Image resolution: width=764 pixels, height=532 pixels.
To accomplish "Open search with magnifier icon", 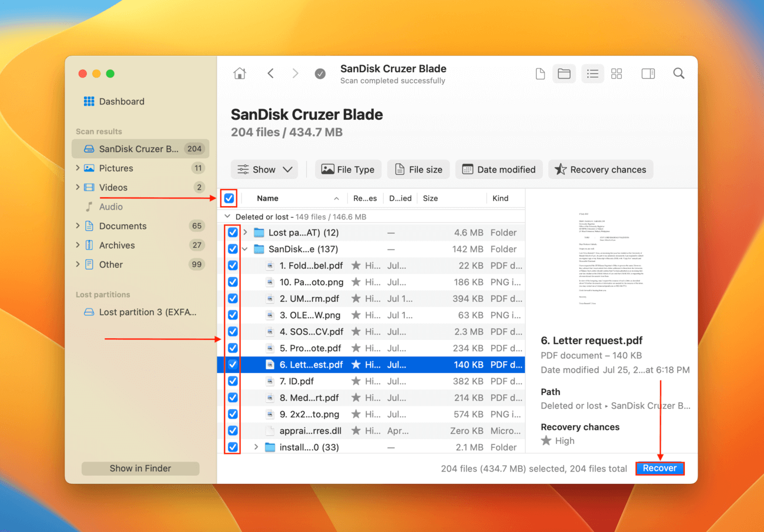I will pyautogui.click(x=679, y=73).
